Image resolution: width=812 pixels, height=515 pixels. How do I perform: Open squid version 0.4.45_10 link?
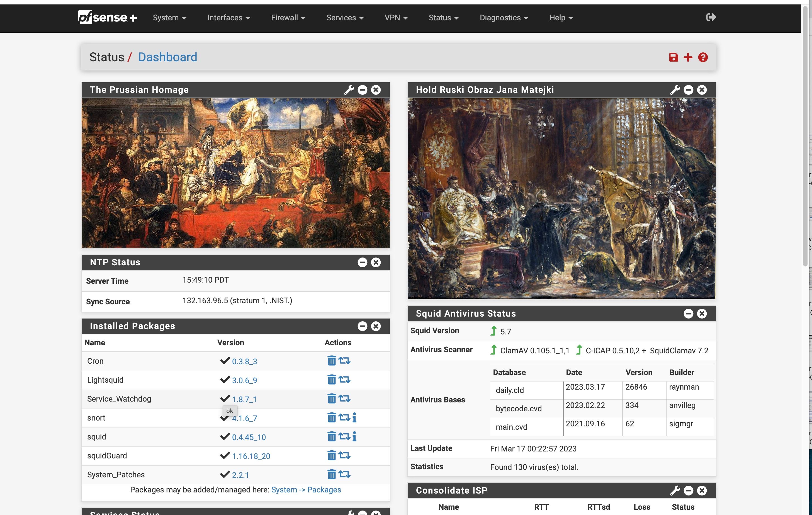coord(249,437)
